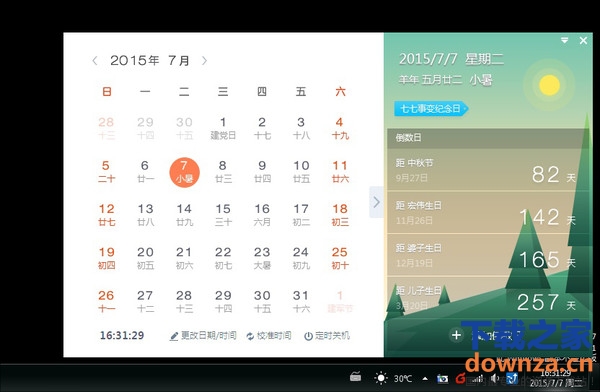Click taskbar weather sun icon

[x=381, y=378]
